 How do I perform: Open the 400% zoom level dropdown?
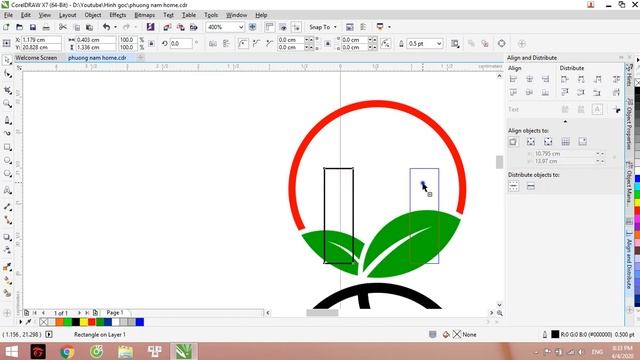tap(241, 27)
